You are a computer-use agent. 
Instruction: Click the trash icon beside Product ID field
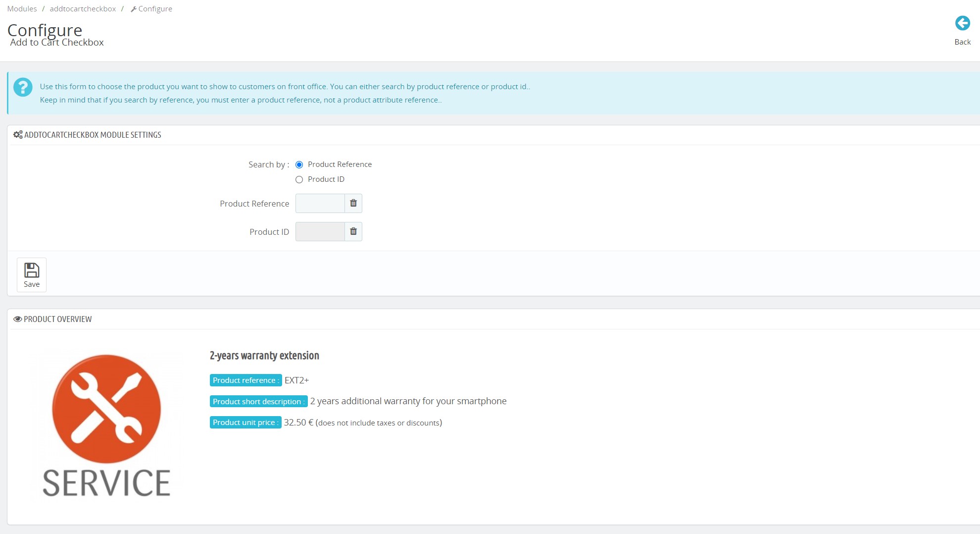click(353, 231)
